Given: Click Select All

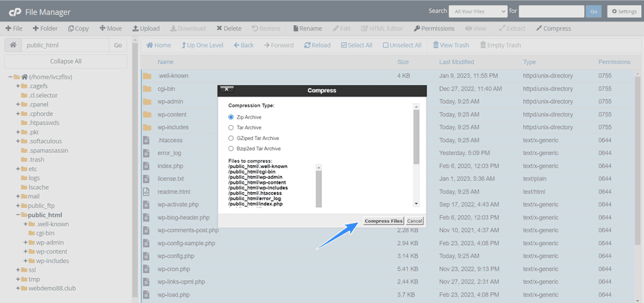Looking at the screenshot, I should tap(356, 45).
